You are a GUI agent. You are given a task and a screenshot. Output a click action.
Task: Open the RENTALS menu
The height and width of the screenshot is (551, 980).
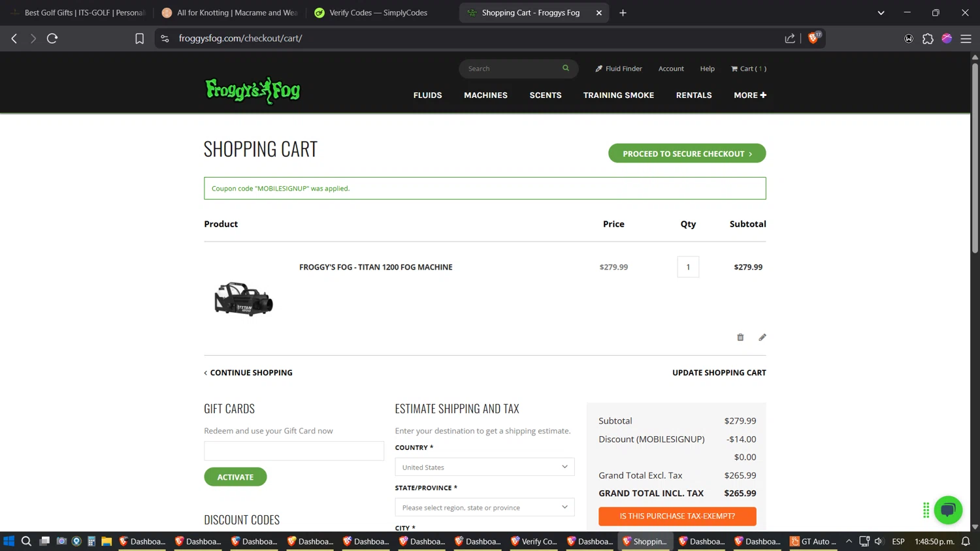click(694, 95)
